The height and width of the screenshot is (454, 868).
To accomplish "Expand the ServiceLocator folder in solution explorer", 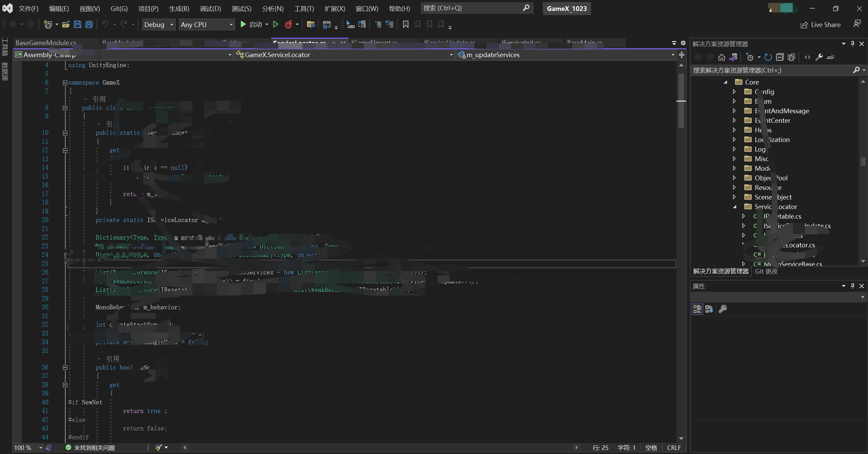I will pos(736,206).
